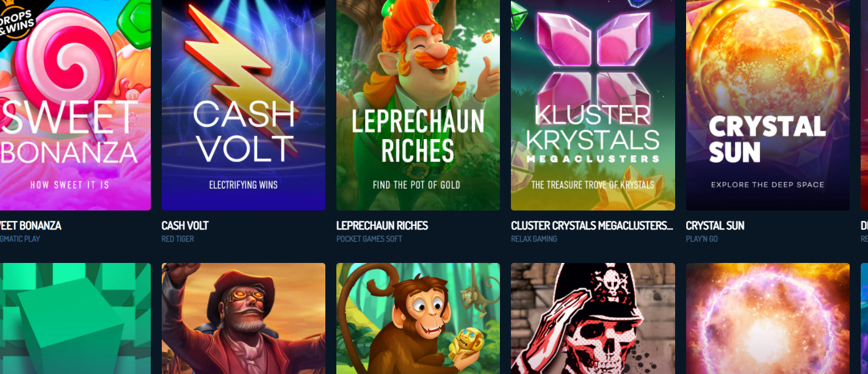Click the Relax Gaming provider label

pyautogui.click(x=534, y=239)
